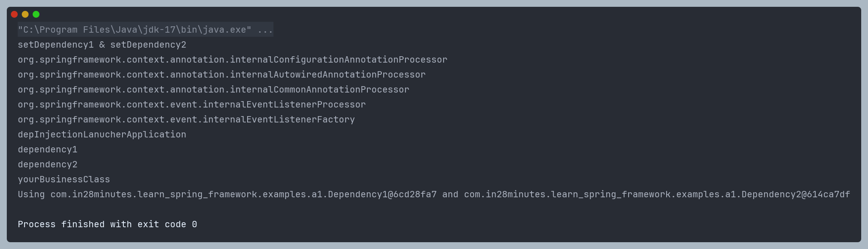868x249 pixels.
Task: Click internalEventListenerFactory output line
Action: [x=186, y=120]
